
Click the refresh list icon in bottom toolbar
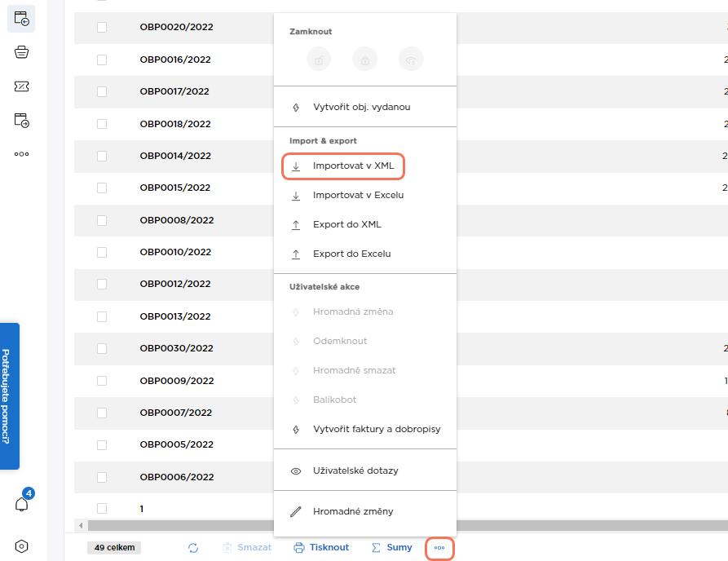click(x=193, y=548)
